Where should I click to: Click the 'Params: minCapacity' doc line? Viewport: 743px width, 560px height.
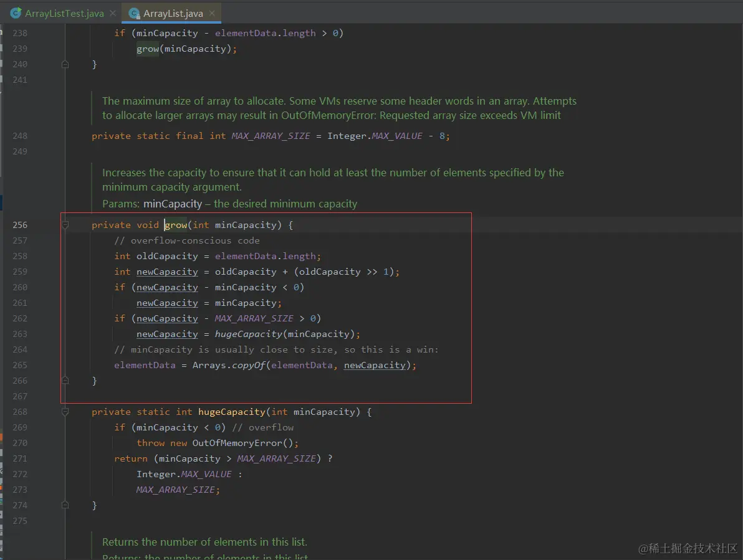(230, 204)
